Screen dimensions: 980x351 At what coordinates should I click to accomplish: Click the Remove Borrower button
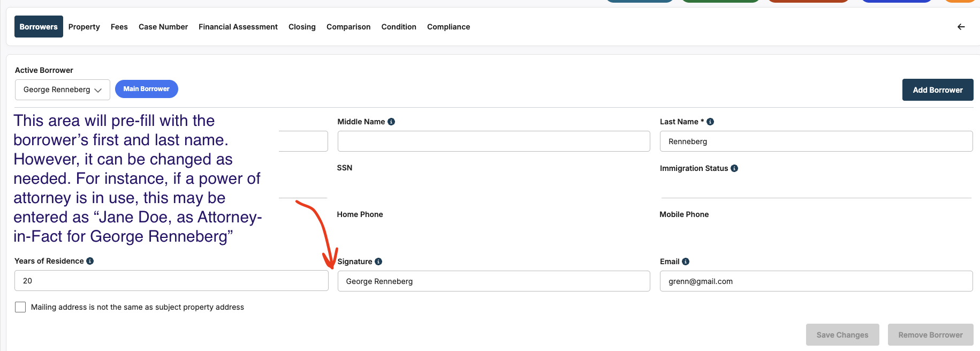click(930, 335)
